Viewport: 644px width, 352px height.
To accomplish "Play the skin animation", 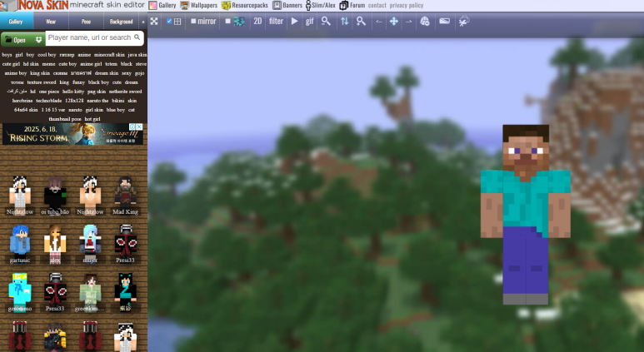I will (294, 22).
